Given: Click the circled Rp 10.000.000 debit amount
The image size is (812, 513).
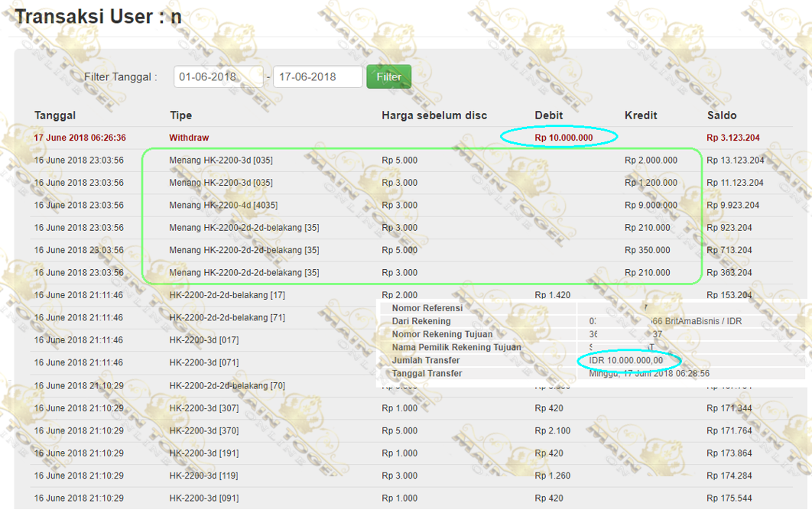Looking at the screenshot, I should point(563,138).
